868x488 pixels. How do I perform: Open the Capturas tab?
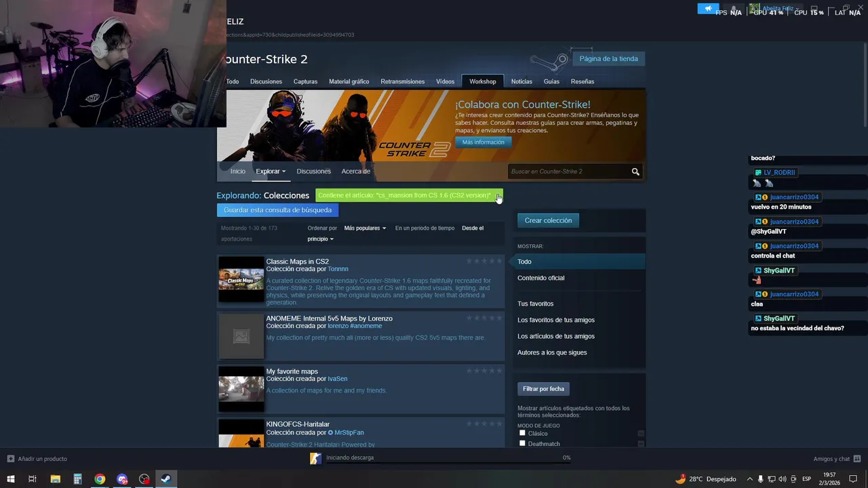click(305, 81)
